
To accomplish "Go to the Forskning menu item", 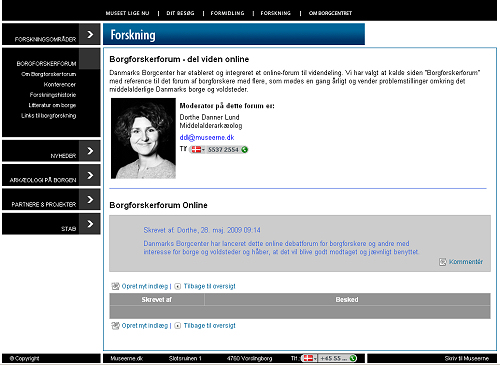I will 276,13.
